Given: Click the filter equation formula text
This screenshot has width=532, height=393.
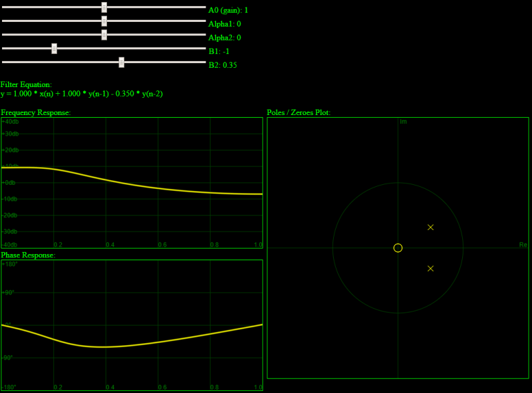Looking at the screenshot, I should point(82,94).
